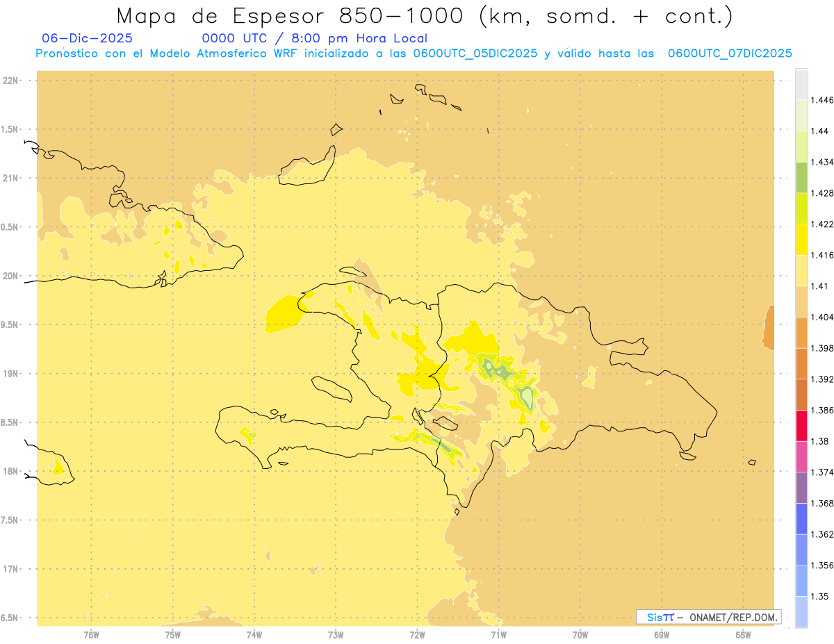Pick the dark blue swatch above 1.362
Screen dimensions: 834x644
(801, 518)
